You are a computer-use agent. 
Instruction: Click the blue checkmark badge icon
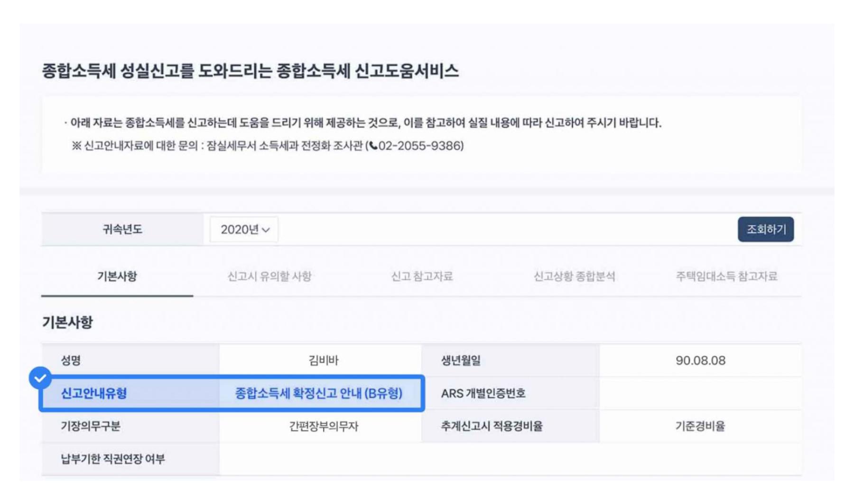[x=40, y=378]
